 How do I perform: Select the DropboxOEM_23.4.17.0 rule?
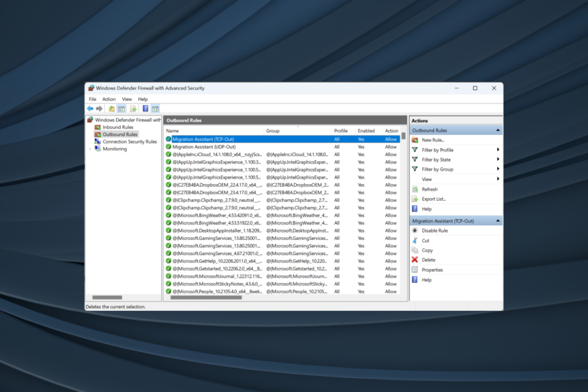[283, 193]
